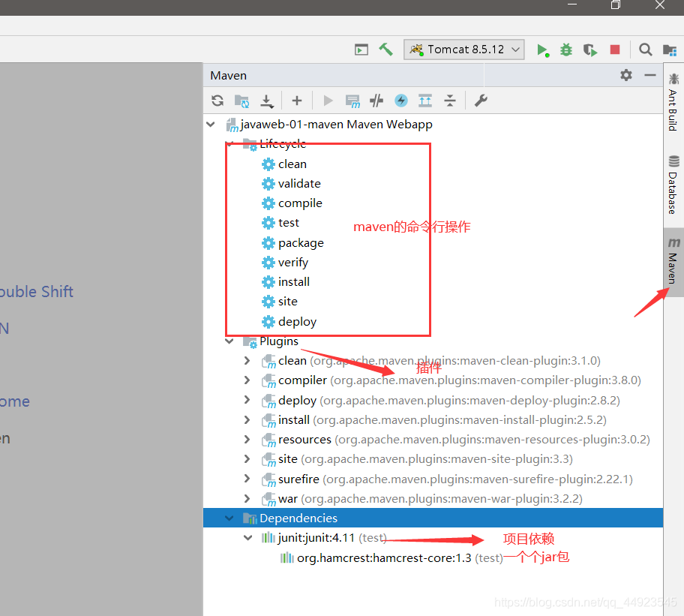Expand the resources plugin entry
This screenshot has width=684, height=616.
point(247,439)
